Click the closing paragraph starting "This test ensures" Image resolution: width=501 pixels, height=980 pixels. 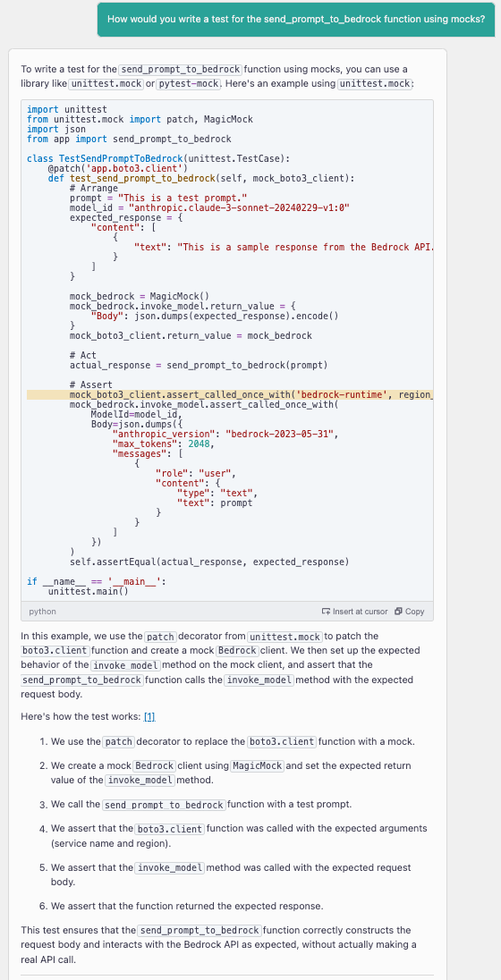219,944
